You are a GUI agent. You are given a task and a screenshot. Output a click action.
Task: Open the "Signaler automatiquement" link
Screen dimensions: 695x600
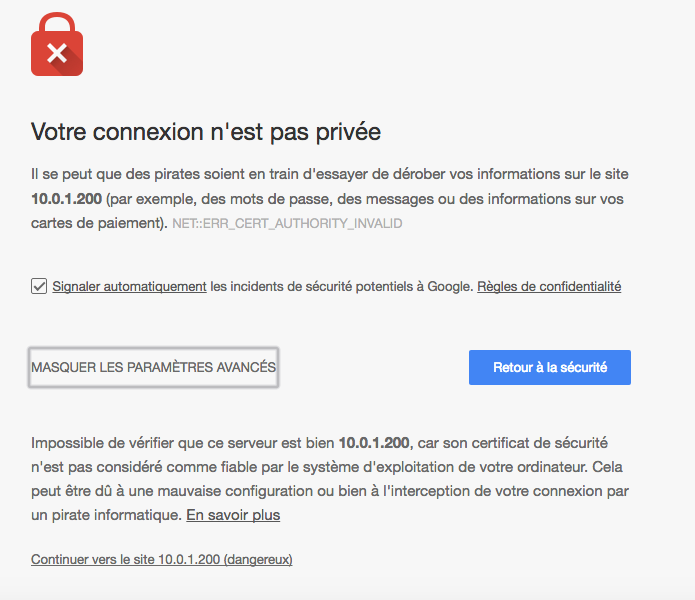click(x=129, y=287)
